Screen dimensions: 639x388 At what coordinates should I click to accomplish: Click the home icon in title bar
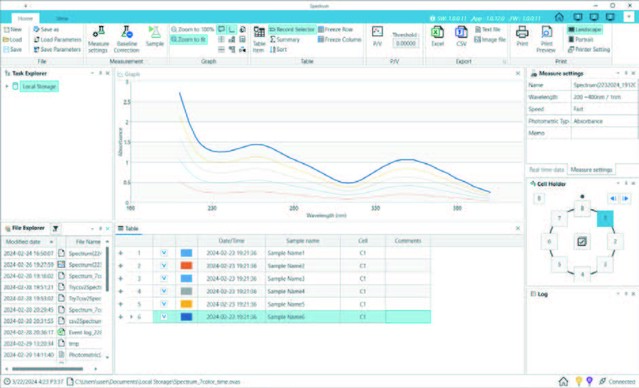click(559, 17)
